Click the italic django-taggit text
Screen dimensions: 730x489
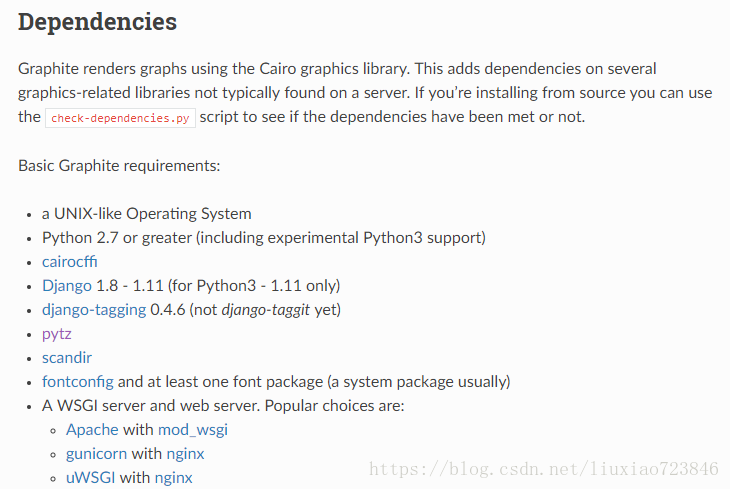(265, 310)
